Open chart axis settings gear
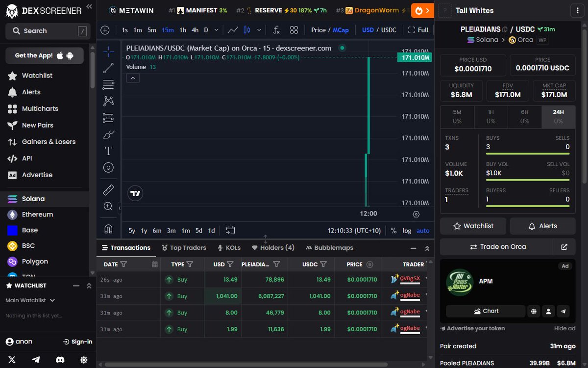 coord(416,214)
